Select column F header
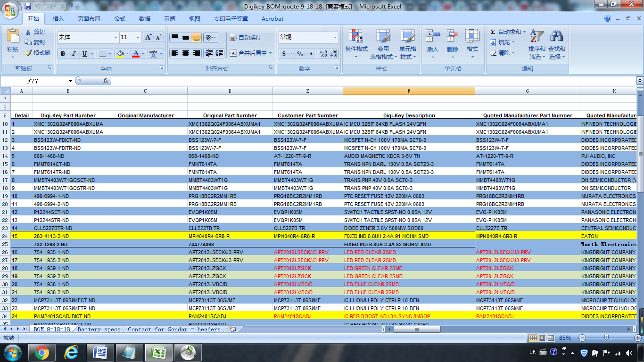Viewport: 644px width, 362px height. tap(409, 91)
